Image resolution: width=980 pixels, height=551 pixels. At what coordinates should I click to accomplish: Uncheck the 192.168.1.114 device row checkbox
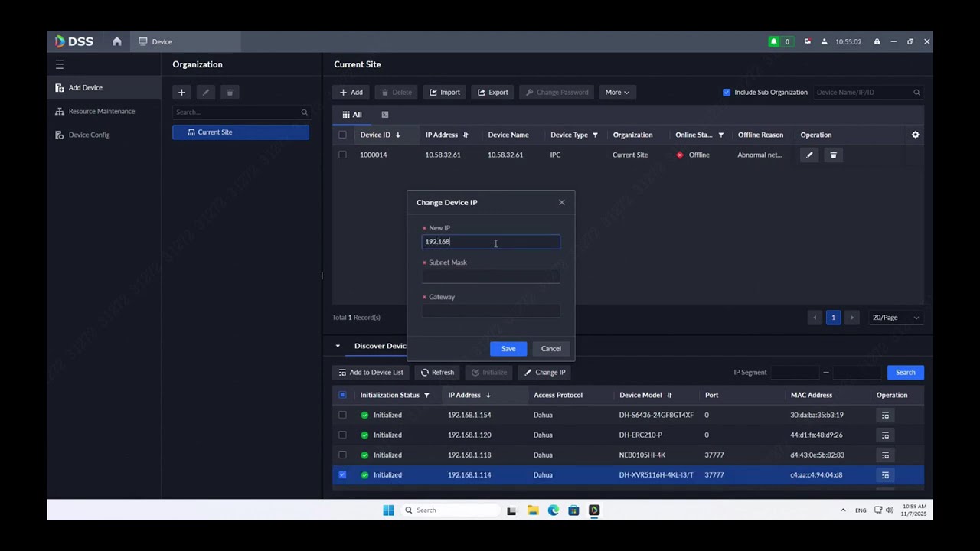[x=342, y=474]
